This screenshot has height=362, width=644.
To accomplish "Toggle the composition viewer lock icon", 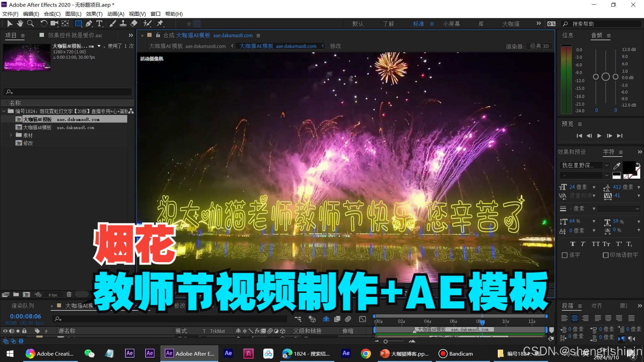I will pyautogui.click(x=158, y=35).
